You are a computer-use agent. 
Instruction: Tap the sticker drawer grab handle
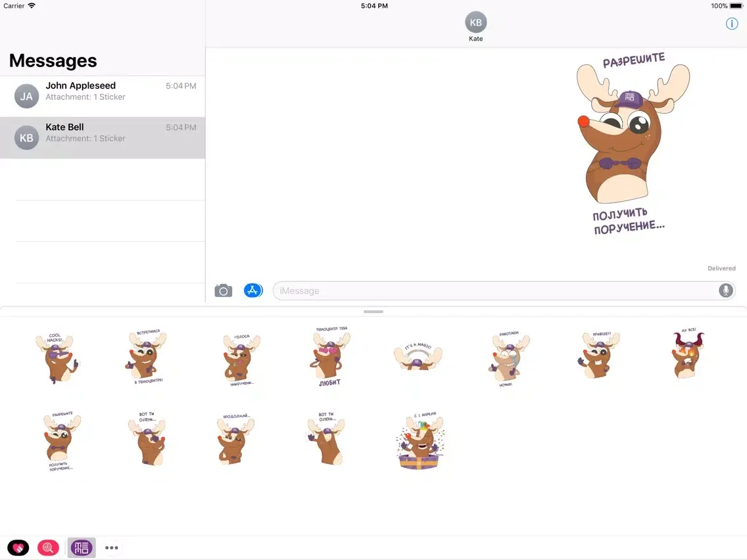(x=373, y=312)
